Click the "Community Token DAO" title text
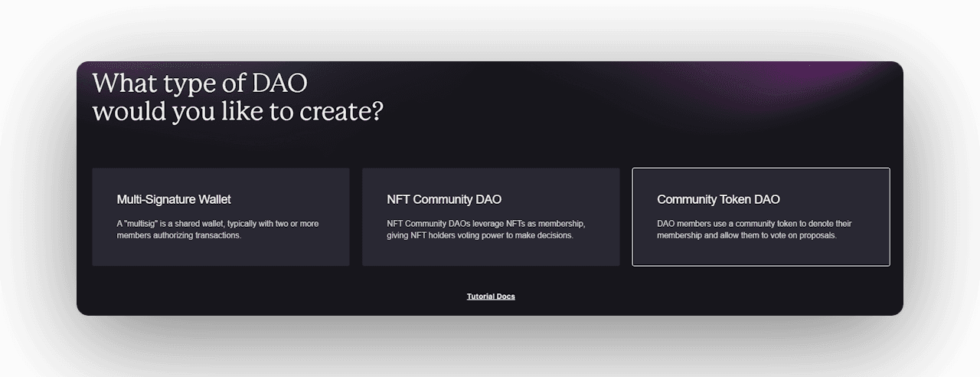 [x=718, y=199]
